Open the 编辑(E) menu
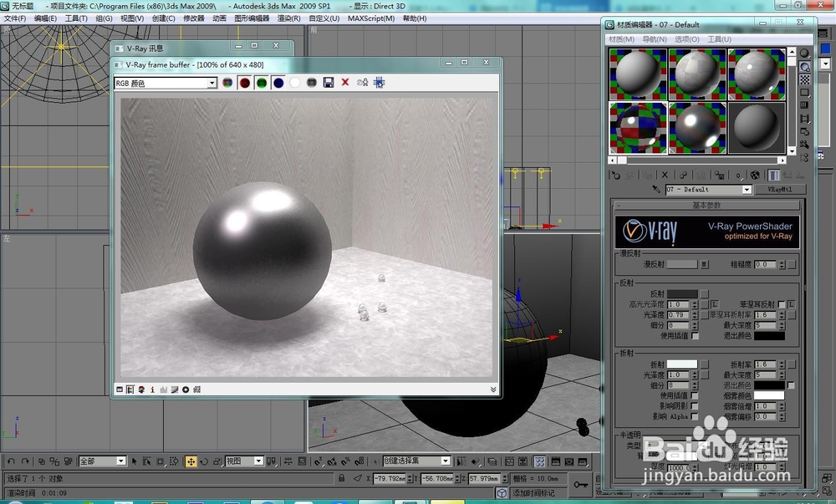The height and width of the screenshot is (504, 836). (x=45, y=18)
